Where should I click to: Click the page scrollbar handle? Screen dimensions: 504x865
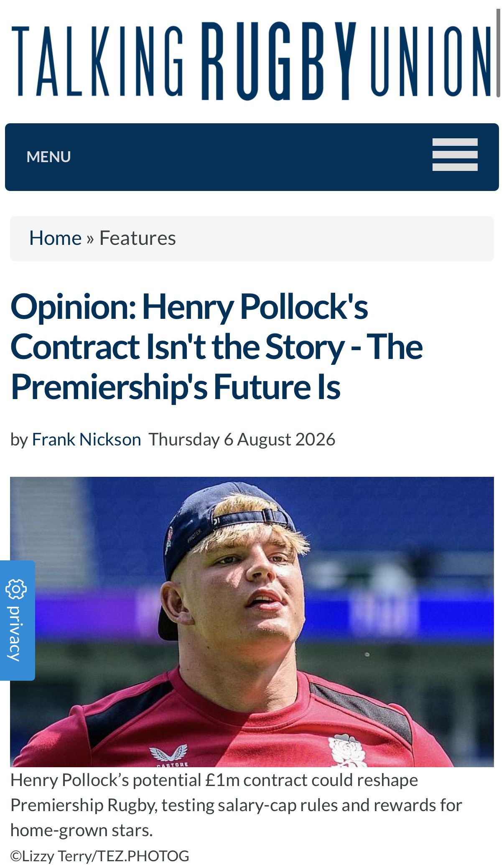click(x=498, y=53)
